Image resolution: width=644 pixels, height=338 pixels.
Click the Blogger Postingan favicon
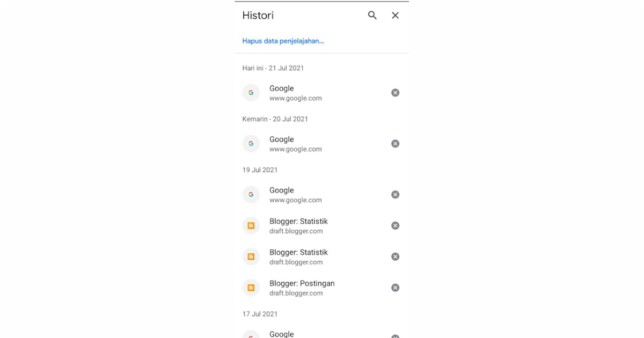[x=251, y=287]
